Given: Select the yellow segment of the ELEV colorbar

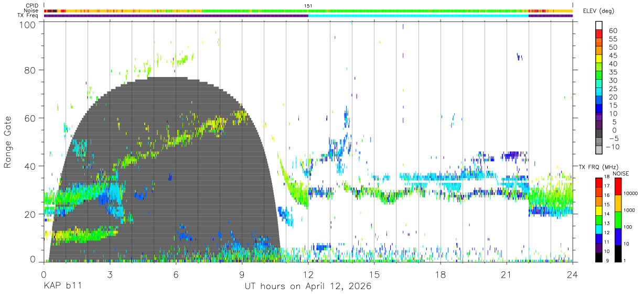Looking at the screenshot, I should coord(599,59).
